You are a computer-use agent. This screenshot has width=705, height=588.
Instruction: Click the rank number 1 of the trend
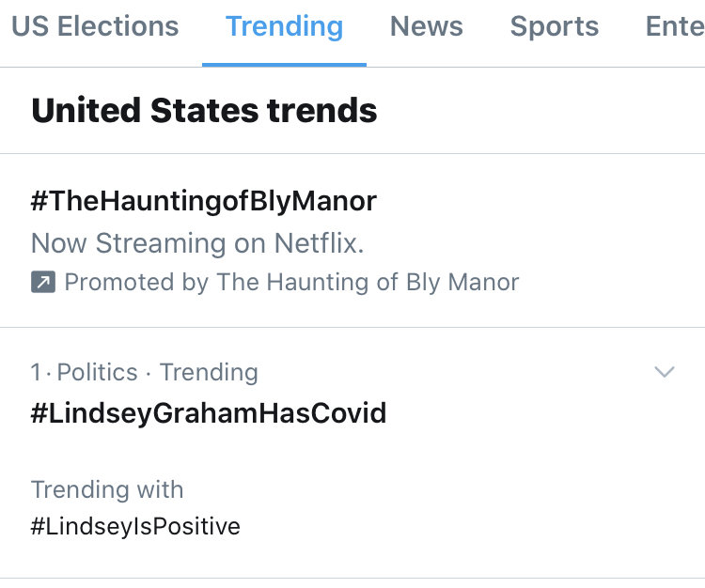36,372
